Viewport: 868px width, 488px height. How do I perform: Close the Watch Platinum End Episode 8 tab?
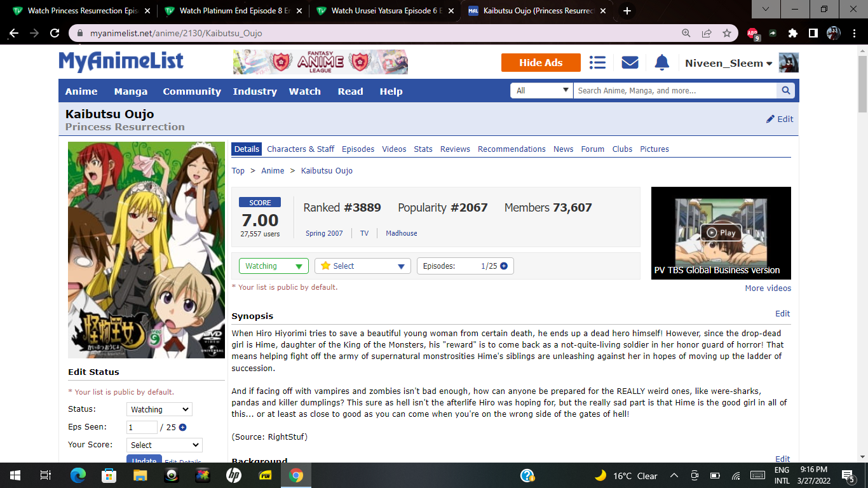tap(299, 11)
